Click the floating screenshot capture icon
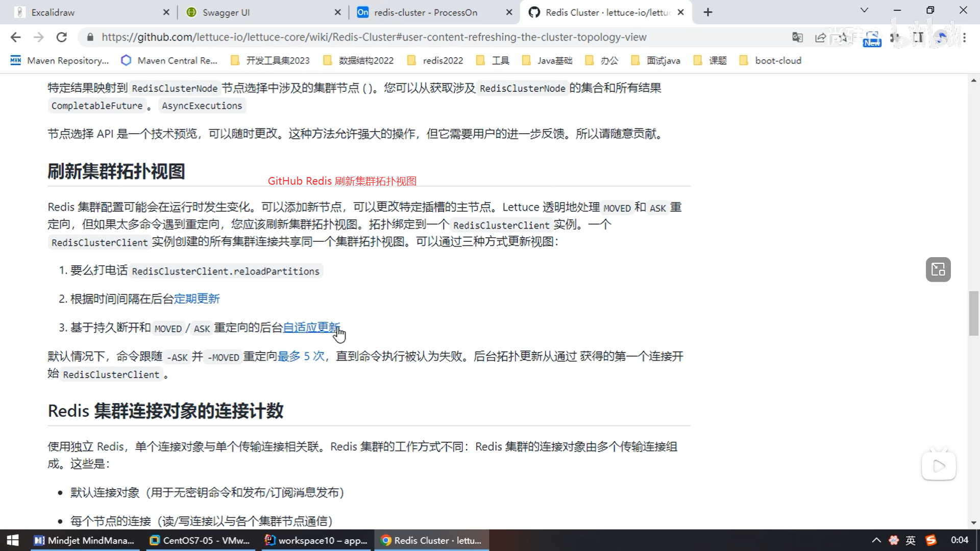 coord(938,269)
